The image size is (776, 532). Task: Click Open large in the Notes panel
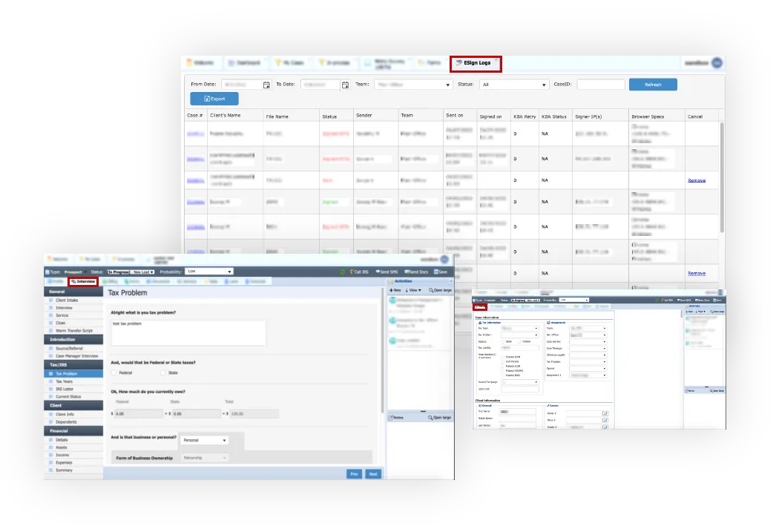coord(440,418)
